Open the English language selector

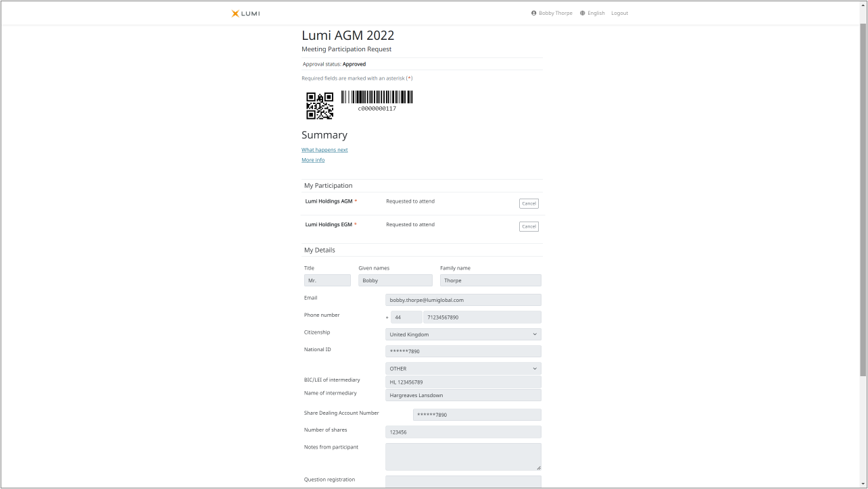(x=596, y=14)
